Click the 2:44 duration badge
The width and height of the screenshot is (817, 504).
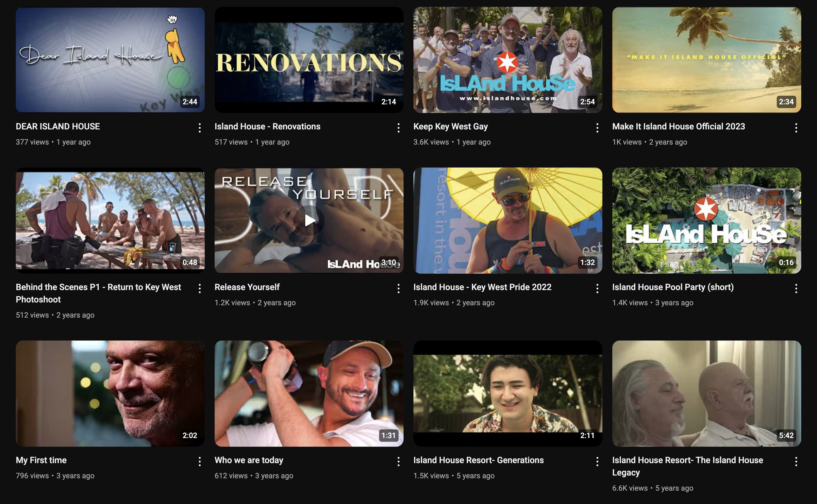190,102
